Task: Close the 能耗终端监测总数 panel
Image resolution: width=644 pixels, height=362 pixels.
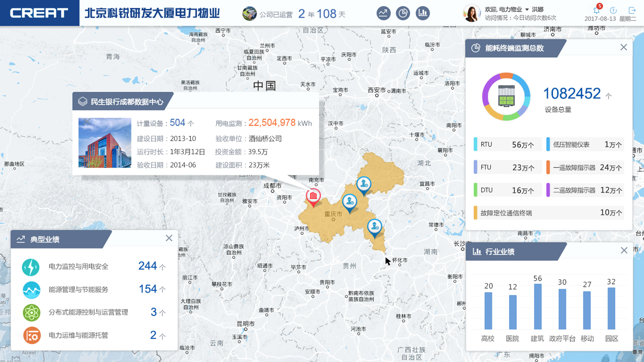Action: pos(623,48)
